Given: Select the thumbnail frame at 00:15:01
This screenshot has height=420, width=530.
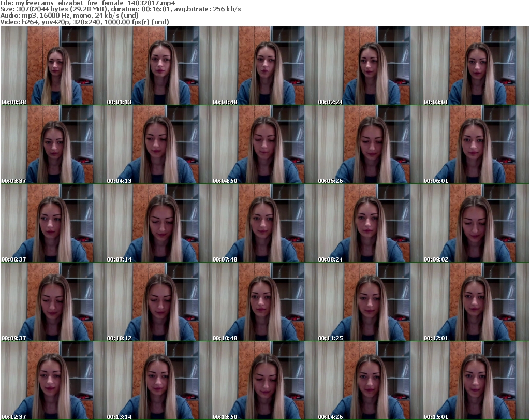Looking at the screenshot, I should [x=476, y=381].
